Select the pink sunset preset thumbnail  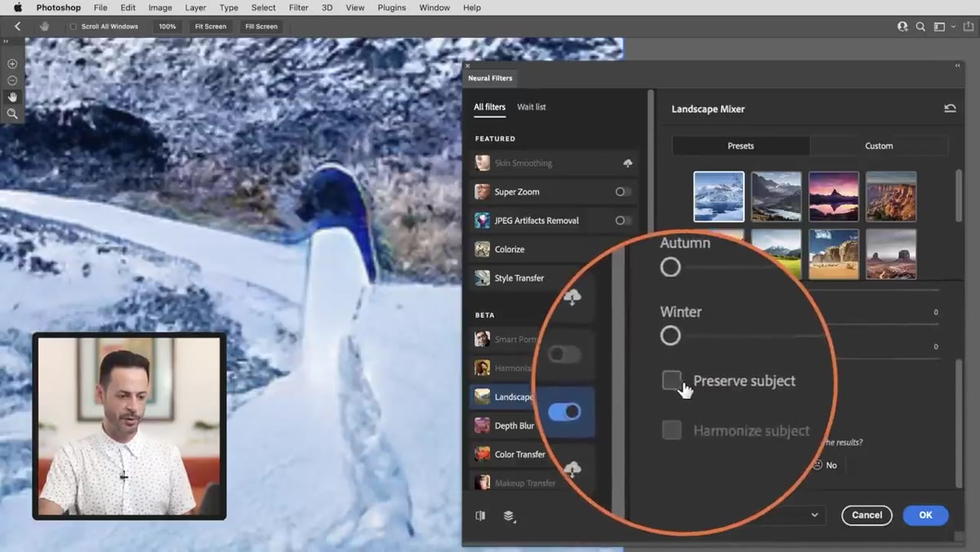pos(834,196)
